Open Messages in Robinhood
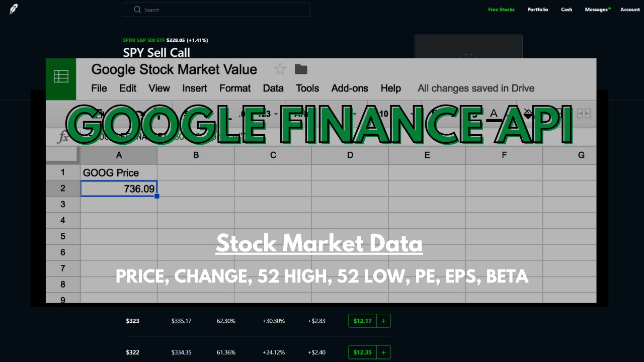 pos(597,10)
